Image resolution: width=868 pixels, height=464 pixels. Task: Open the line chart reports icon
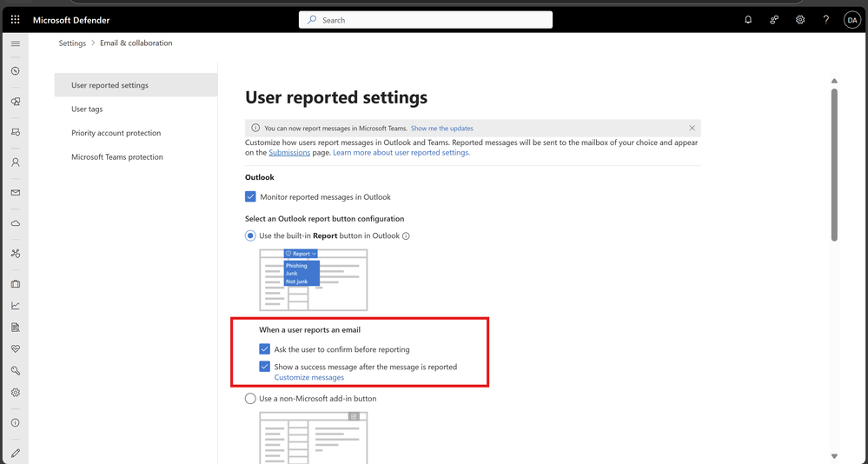coord(16,306)
